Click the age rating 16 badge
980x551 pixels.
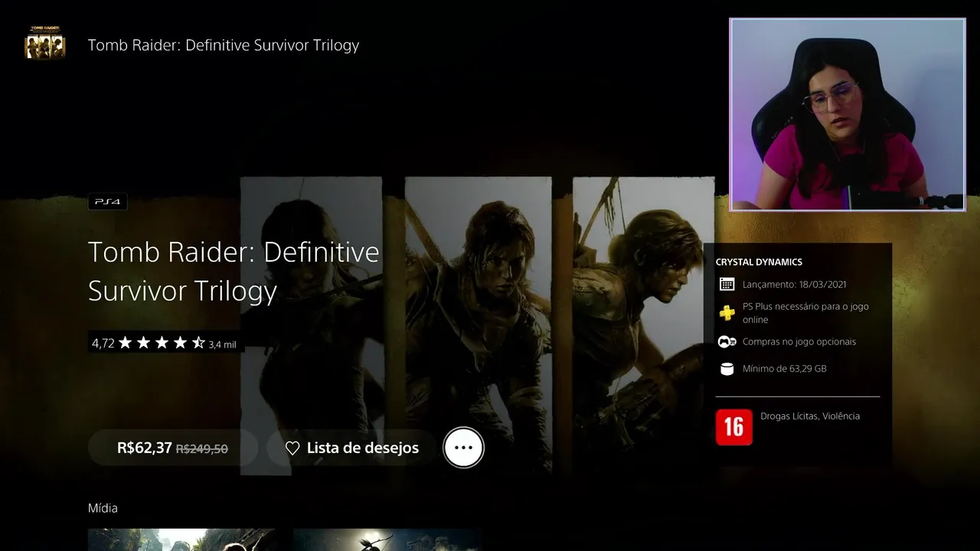[x=734, y=427]
